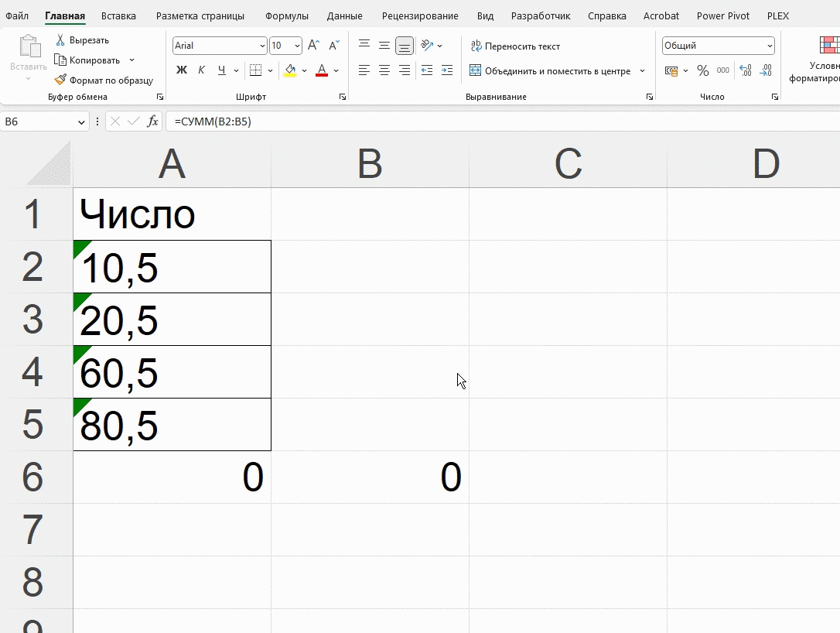The image size is (840, 633).
Task: Click the Select All corner triangle
Action: (48, 164)
